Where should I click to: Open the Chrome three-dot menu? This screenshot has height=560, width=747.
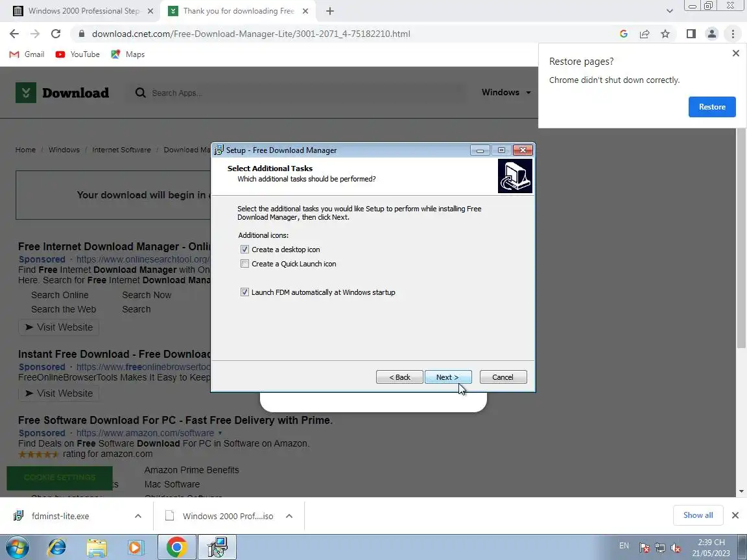[733, 34]
